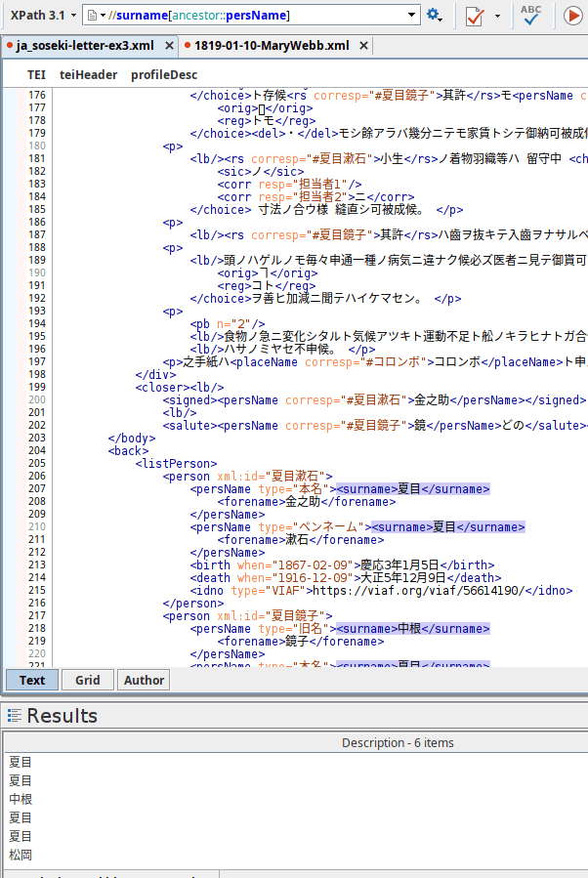
Task: Open the XPath 3.1 version dropdown
Action: pyautogui.click(x=43, y=15)
